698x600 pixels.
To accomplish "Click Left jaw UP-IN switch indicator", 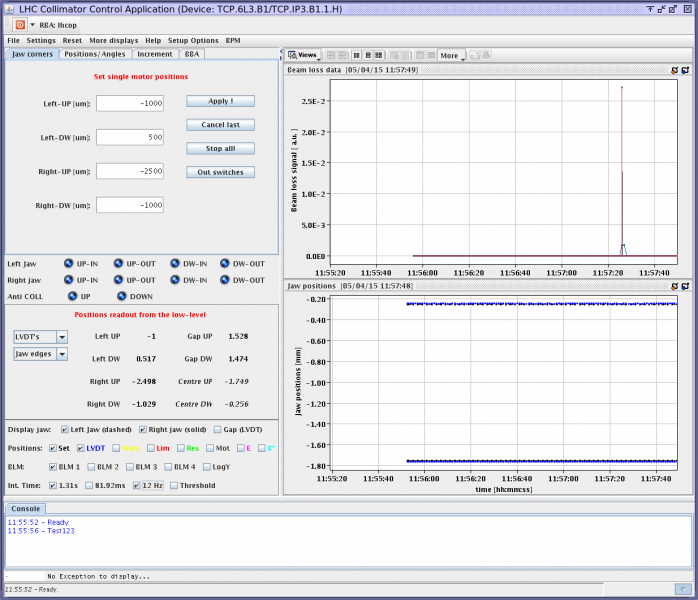I will 69,263.
